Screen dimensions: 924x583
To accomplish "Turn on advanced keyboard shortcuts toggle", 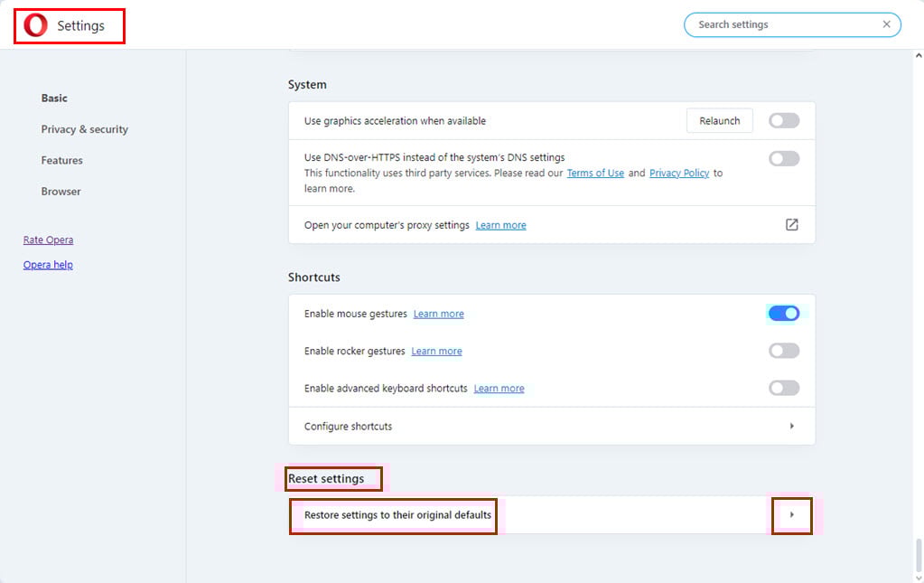I will tap(784, 388).
